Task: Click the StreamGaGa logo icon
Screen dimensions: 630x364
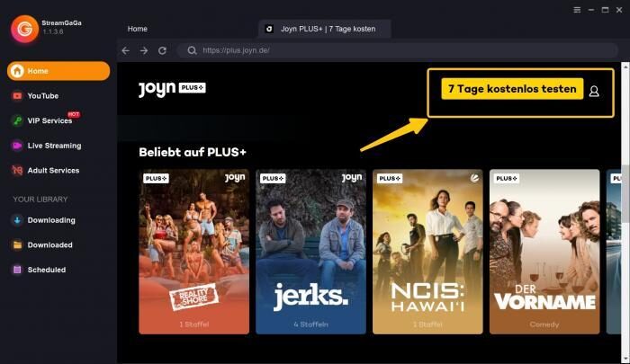Action: click(x=24, y=29)
